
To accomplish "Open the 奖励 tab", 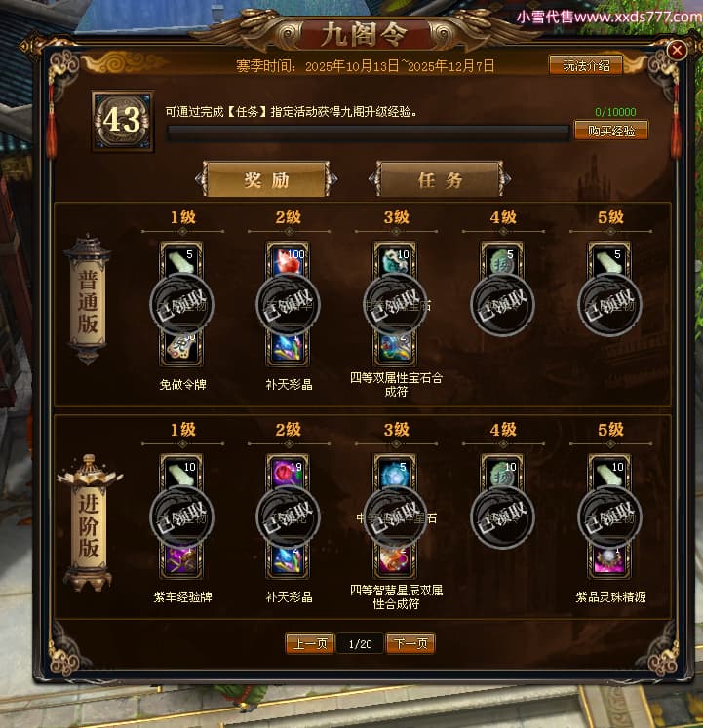I will pyautogui.click(x=267, y=179).
